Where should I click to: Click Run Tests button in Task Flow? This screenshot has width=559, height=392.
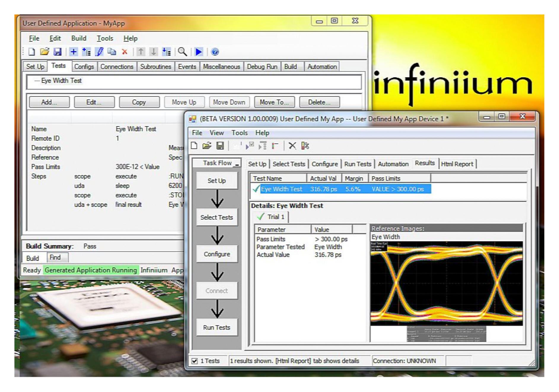[x=217, y=327]
